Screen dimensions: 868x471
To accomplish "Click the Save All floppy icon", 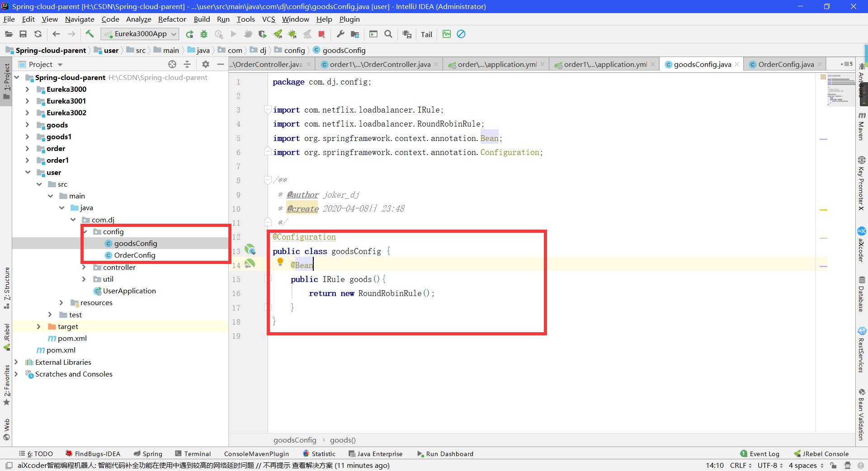I will (x=23, y=34).
